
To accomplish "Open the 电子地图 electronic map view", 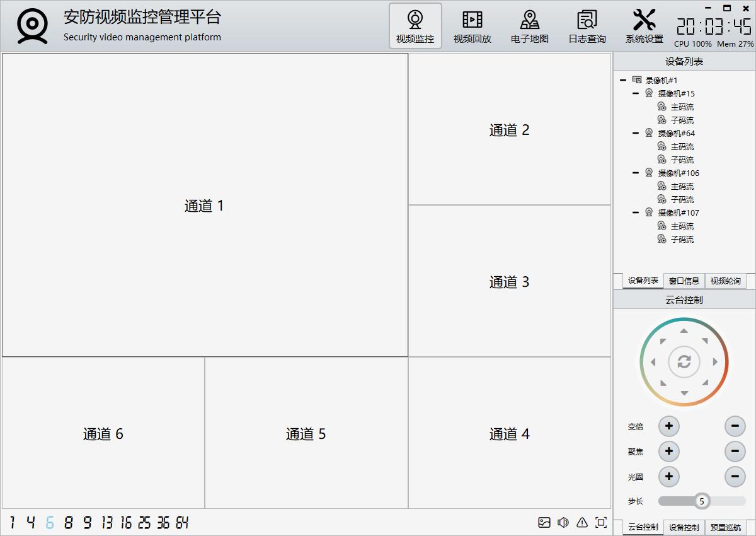I will point(529,26).
